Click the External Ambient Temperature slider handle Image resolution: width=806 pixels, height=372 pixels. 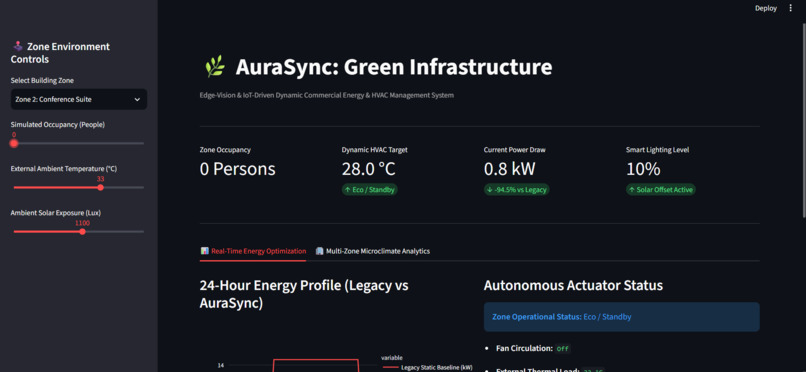100,188
